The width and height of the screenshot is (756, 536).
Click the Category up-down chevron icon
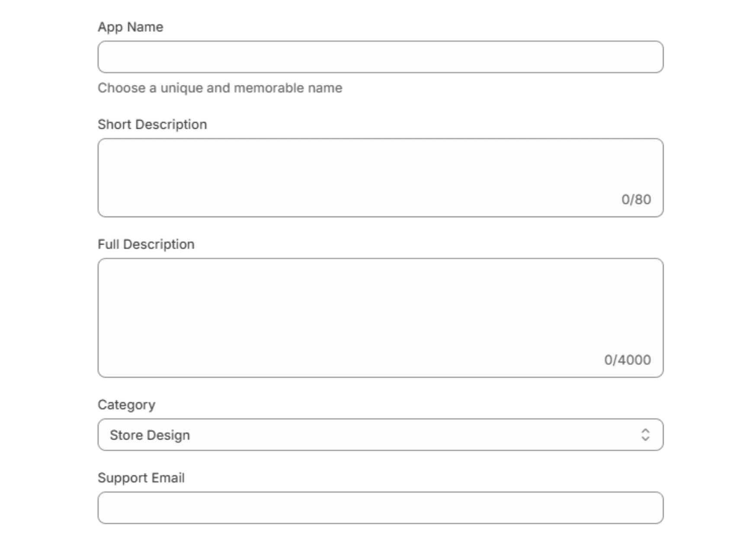(645, 434)
